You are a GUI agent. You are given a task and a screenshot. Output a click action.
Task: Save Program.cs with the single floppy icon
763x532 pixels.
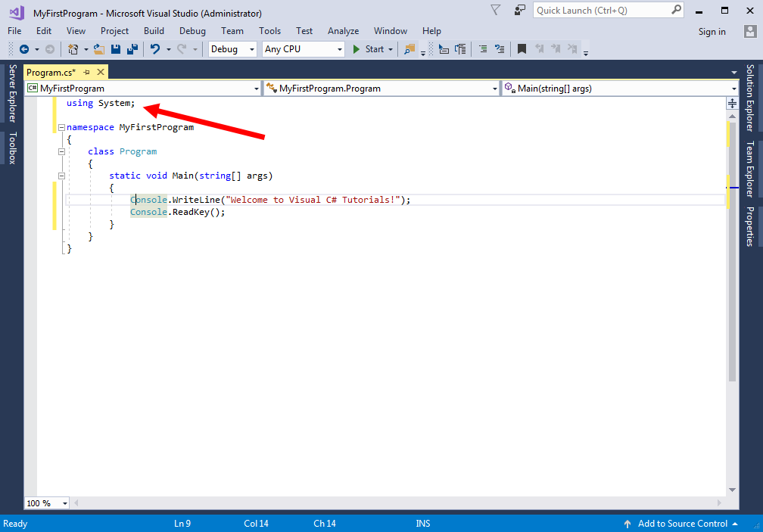click(x=116, y=49)
